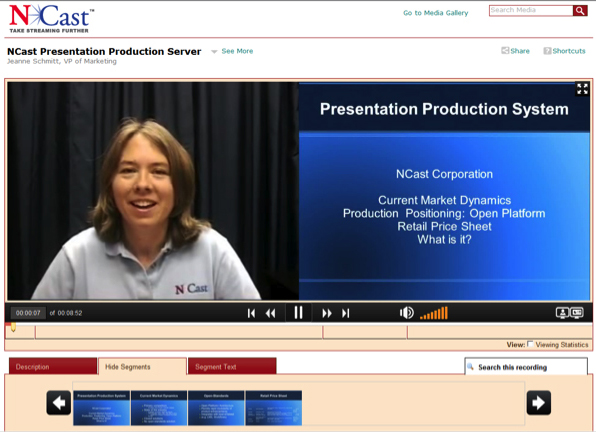
Task: Pause the video playback
Action: click(x=298, y=313)
